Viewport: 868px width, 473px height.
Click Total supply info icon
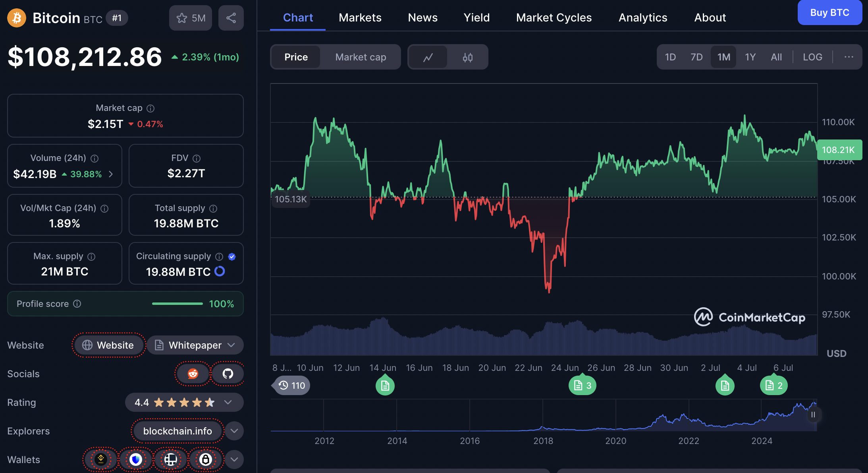point(213,208)
